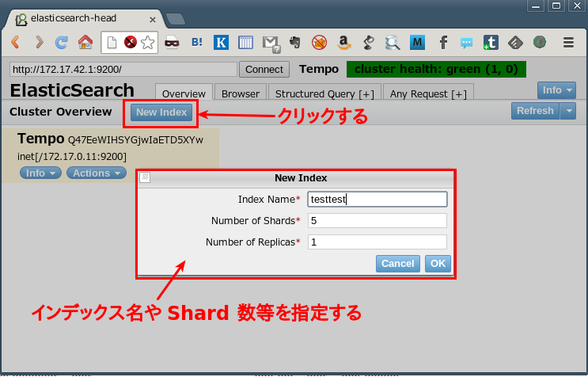Screen dimensions: 588x377
Task: Open the browser hamburger menu
Action: (x=568, y=42)
